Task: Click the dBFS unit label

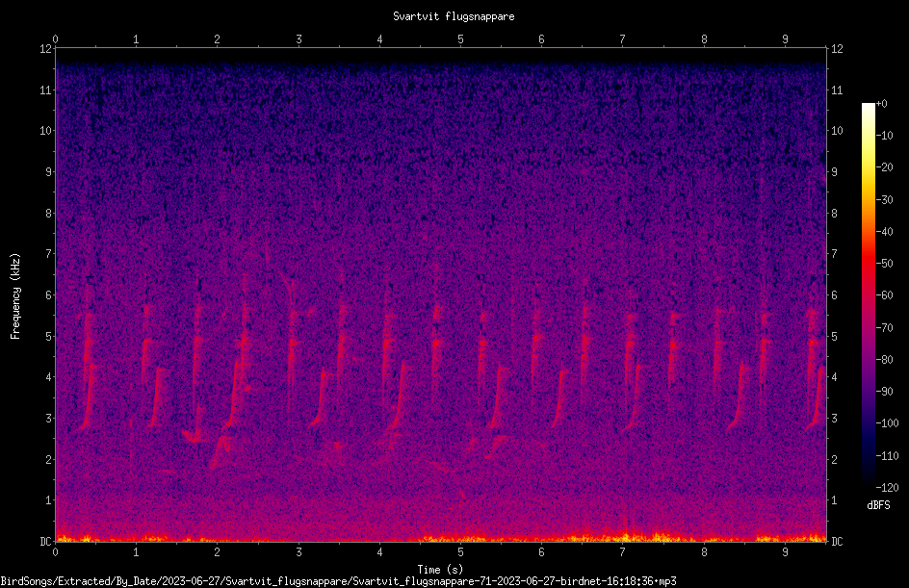Action: pos(878,505)
